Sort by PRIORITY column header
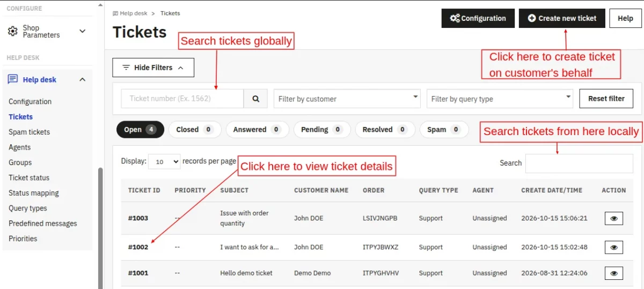The height and width of the screenshot is (289, 644). (x=190, y=190)
